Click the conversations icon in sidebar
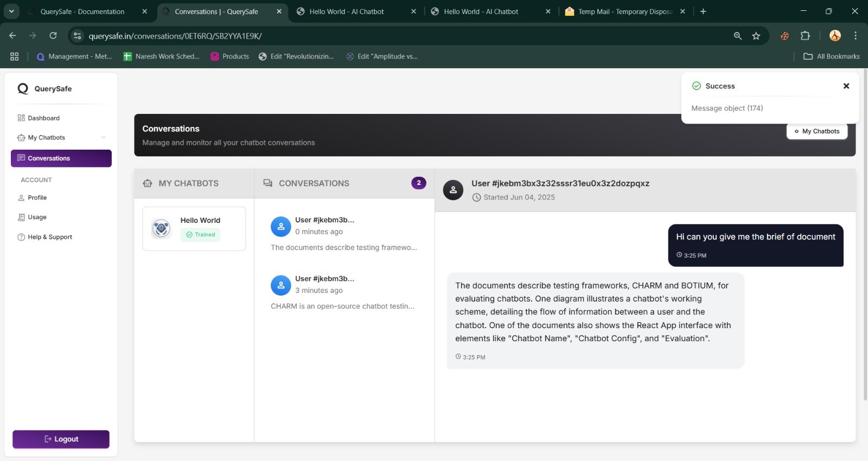 [21, 158]
